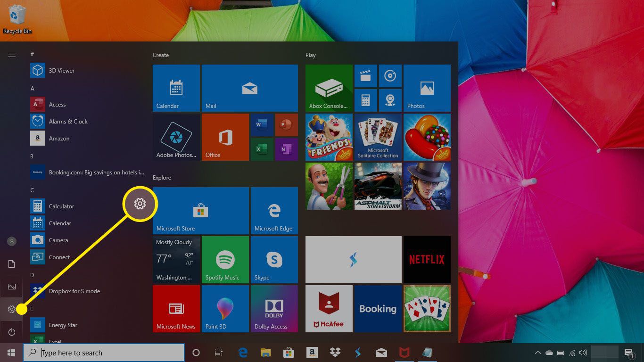Open Access in the app list
This screenshot has width=644, height=362.
pos(87,105)
